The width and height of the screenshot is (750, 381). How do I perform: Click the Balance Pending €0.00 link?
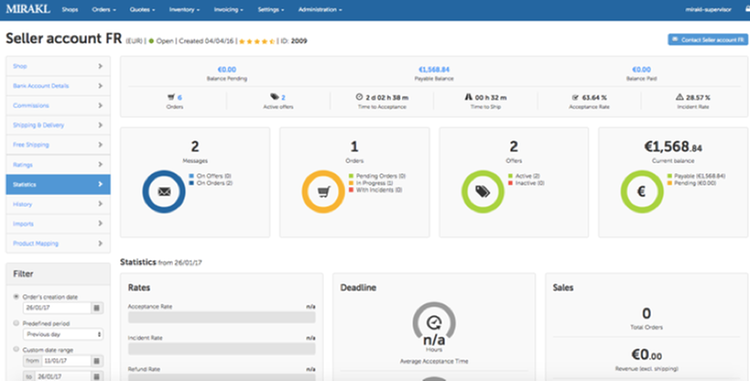point(227,70)
